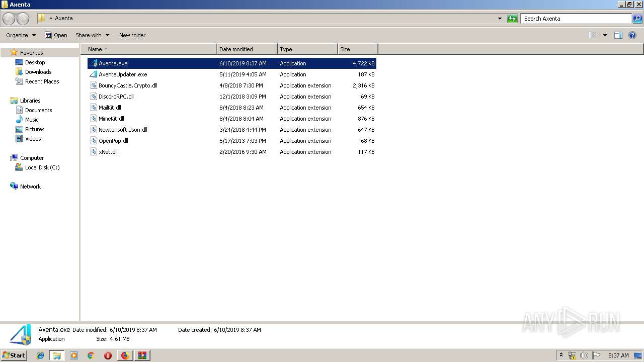Screen dimensions: 644x362
Task: Click the Explorer folder taskbar button
Action: (x=57, y=355)
